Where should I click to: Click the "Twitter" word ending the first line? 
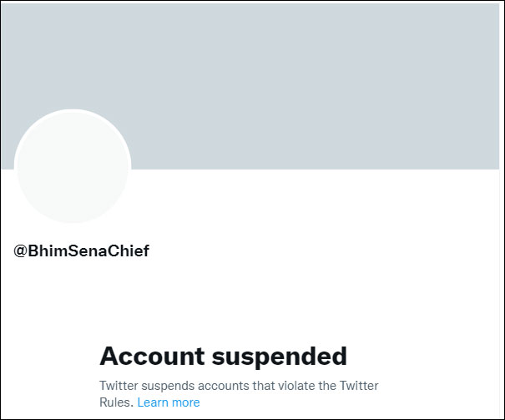click(x=359, y=386)
